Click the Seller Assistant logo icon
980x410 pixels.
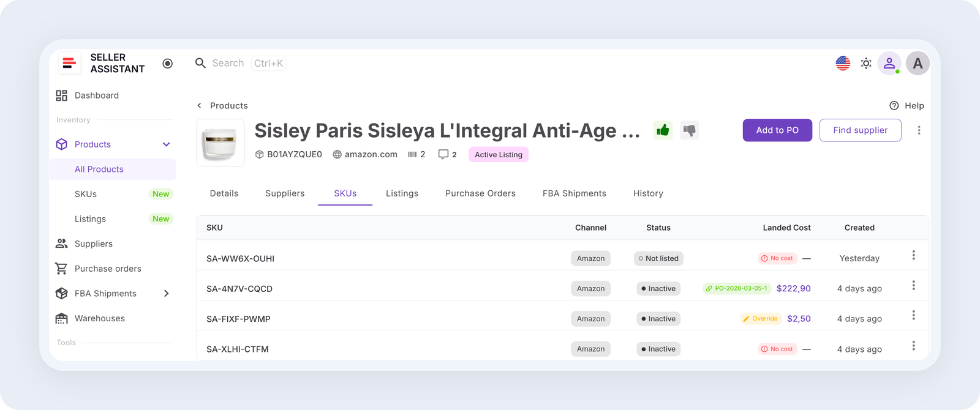[69, 63]
